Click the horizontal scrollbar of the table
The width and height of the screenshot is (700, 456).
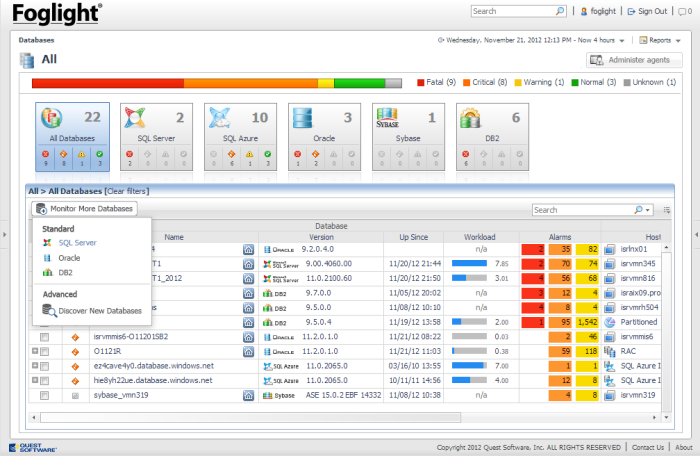click(x=250, y=417)
